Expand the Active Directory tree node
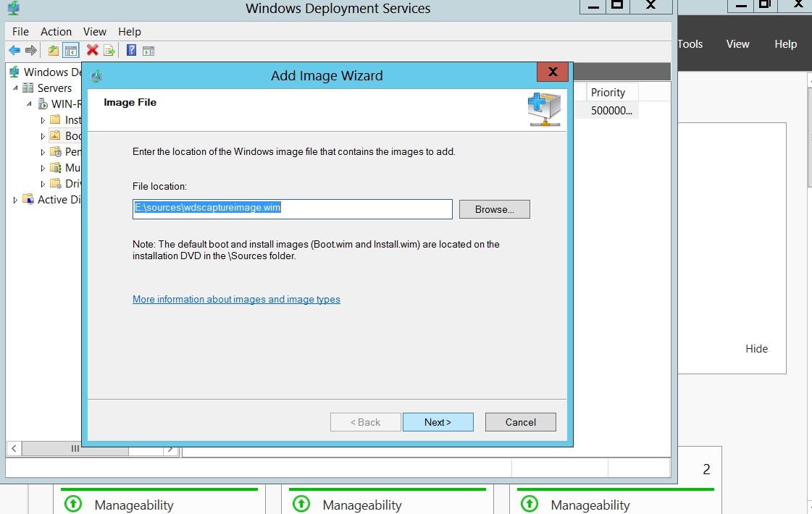812x514 pixels. tap(15, 200)
